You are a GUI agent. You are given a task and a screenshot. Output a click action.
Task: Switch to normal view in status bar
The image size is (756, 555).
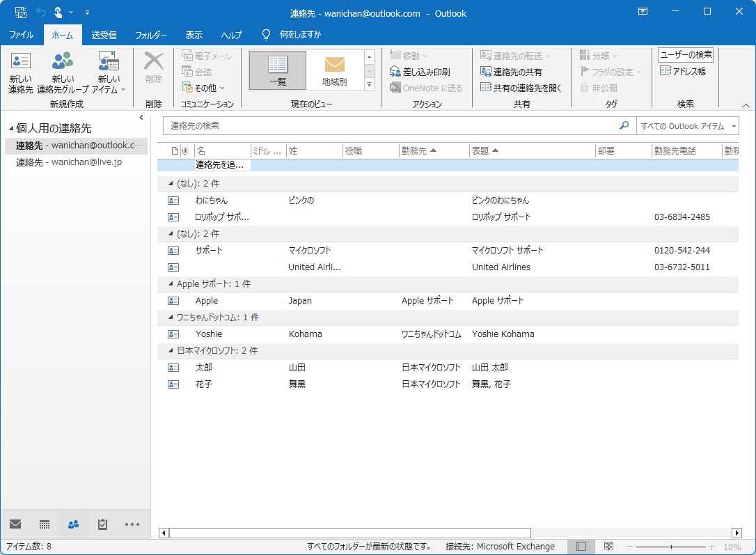(x=581, y=547)
